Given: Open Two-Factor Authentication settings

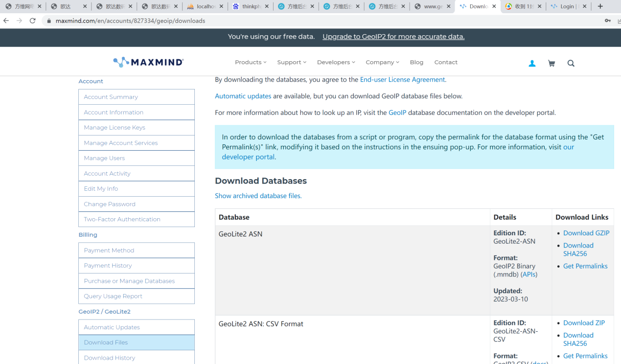Looking at the screenshot, I should (137, 219).
